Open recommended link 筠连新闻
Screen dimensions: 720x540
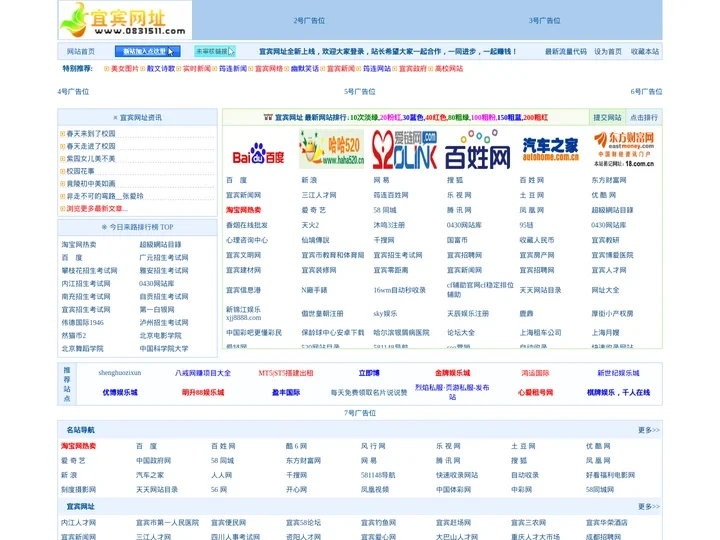tap(233, 68)
